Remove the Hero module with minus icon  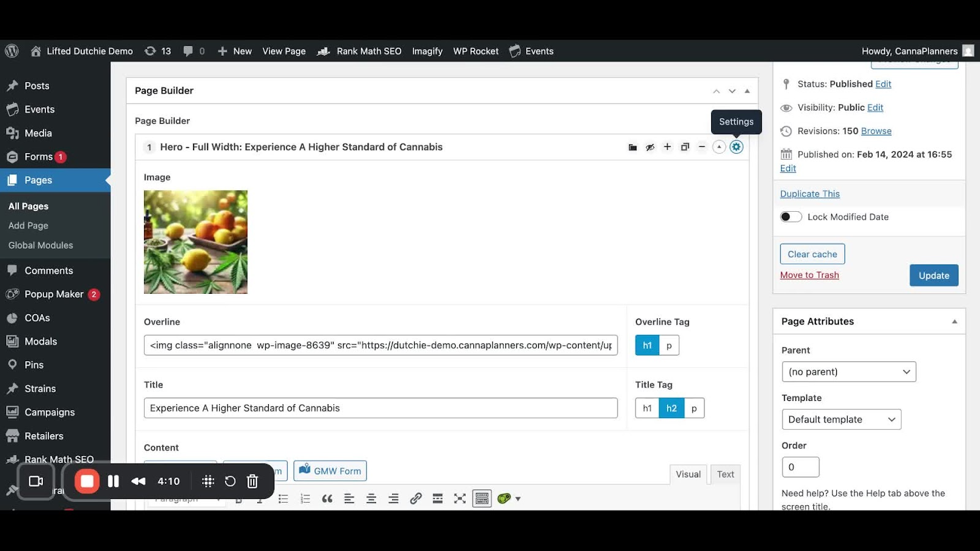[702, 147]
